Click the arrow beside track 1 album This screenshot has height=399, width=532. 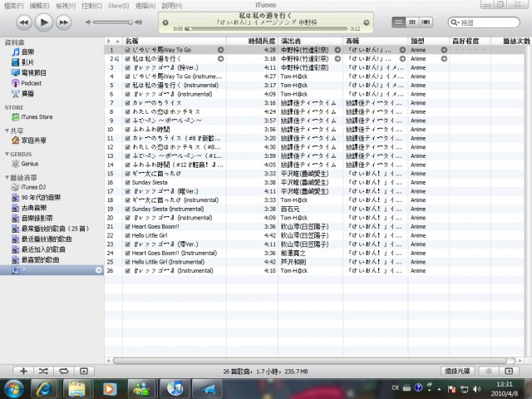(402, 50)
